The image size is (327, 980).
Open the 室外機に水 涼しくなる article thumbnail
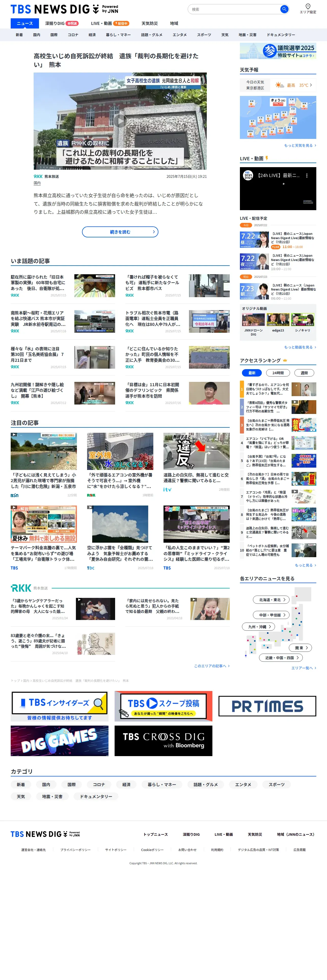[x=120, y=451]
